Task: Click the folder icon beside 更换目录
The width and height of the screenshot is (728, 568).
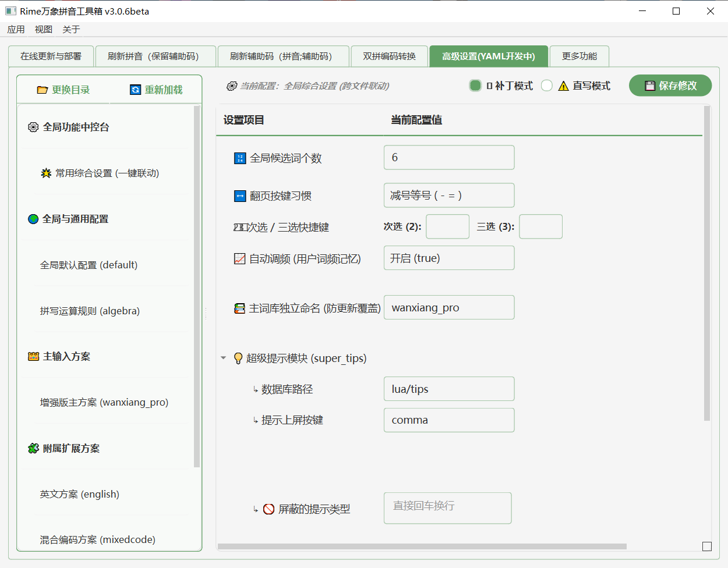Action: (42, 90)
